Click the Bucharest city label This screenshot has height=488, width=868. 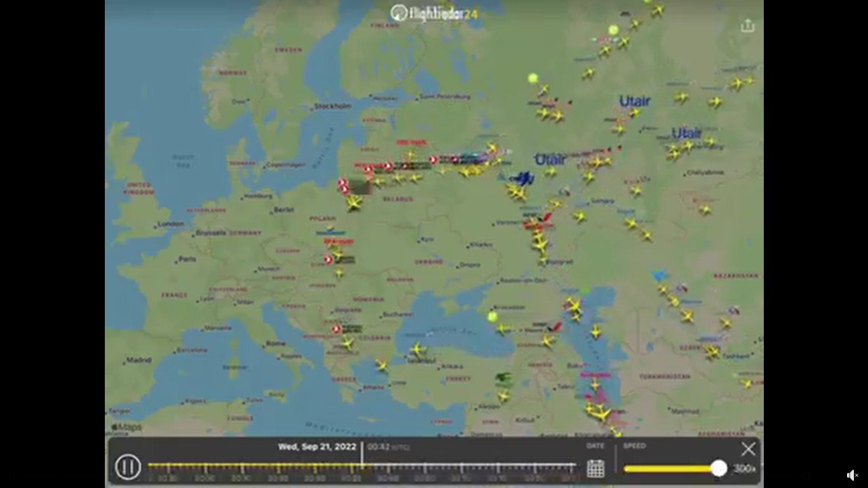click(398, 315)
